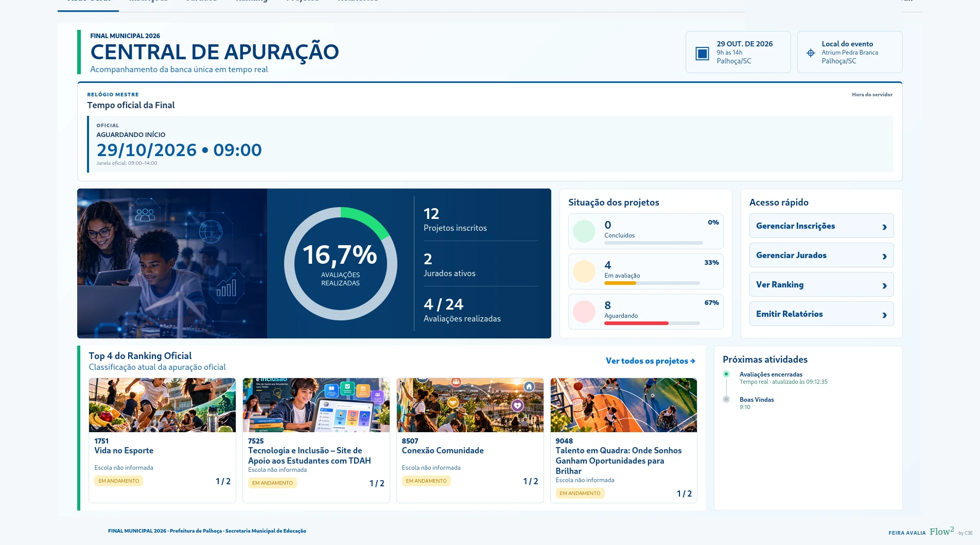Viewport: 980px width, 545px height.
Task: Go to Ver Ranking
Action: tap(821, 285)
